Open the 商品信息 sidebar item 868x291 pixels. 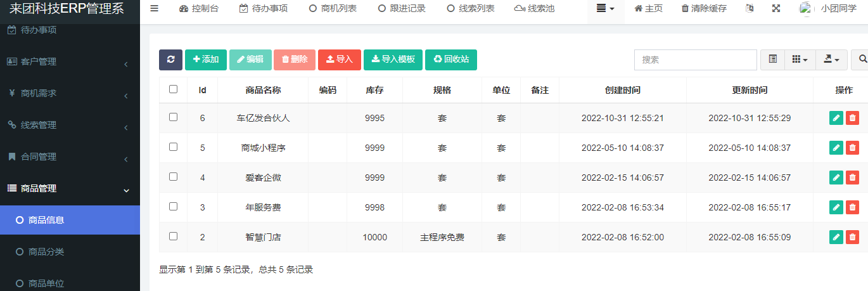click(70, 220)
